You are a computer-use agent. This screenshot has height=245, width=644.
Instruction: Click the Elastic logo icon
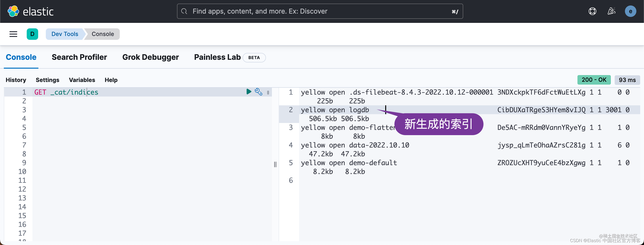pyautogui.click(x=13, y=11)
